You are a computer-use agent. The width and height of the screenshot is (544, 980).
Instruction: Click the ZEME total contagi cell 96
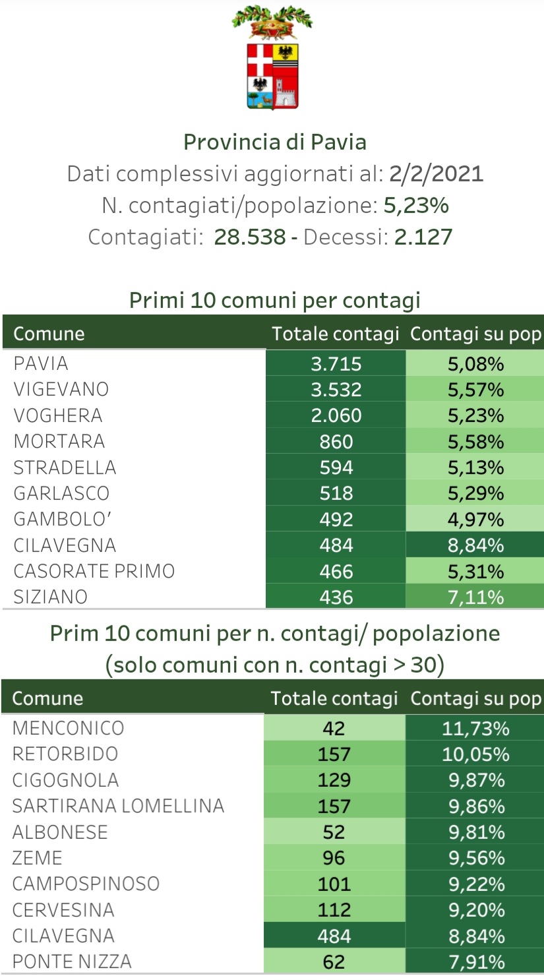(334, 858)
